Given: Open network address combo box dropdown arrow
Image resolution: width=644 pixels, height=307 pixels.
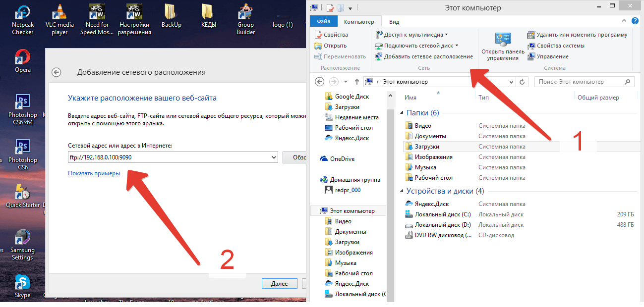Looking at the screenshot, I should pos(274,157).
